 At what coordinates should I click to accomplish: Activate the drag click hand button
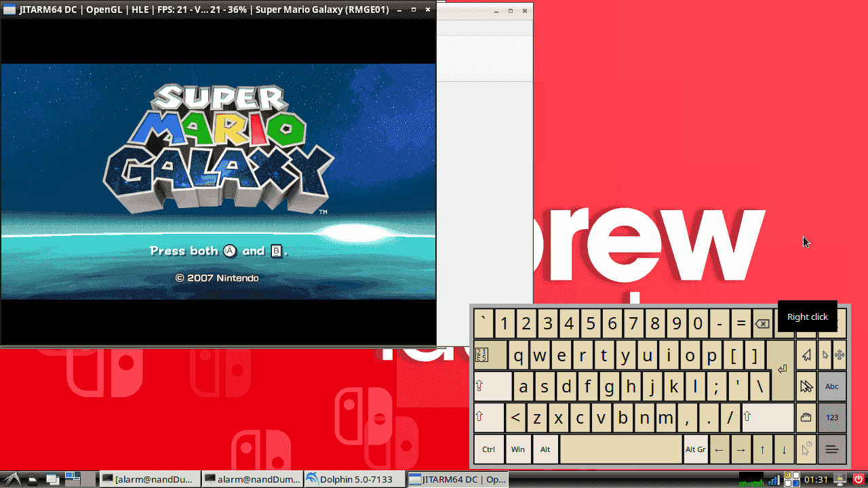click(x=806, y=417)
